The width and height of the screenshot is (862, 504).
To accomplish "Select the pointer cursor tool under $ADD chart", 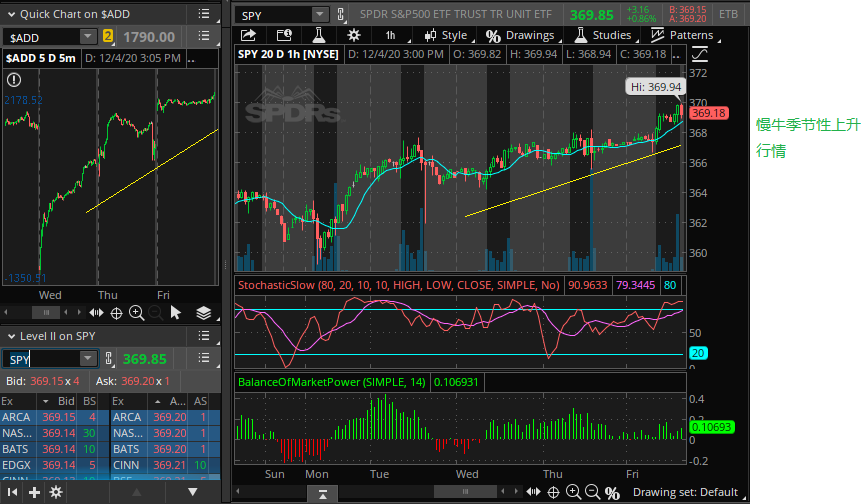I will point(175,313).
